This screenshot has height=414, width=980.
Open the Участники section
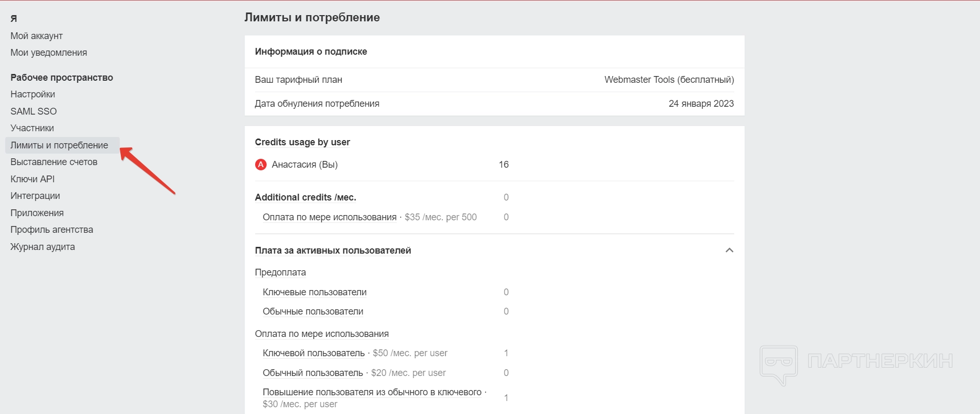pyautogui.click(x=32, y=128)
